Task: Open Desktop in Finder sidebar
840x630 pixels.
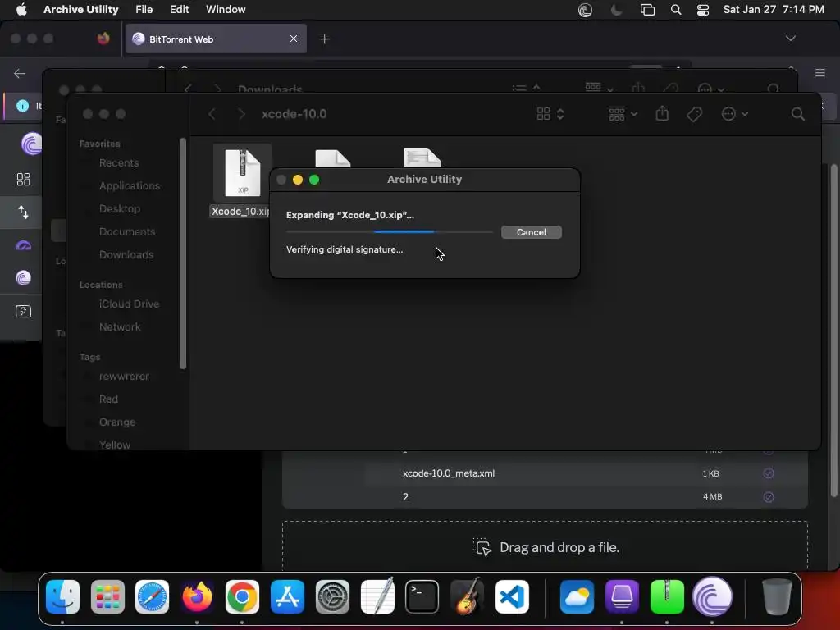Action: point(120,209)
